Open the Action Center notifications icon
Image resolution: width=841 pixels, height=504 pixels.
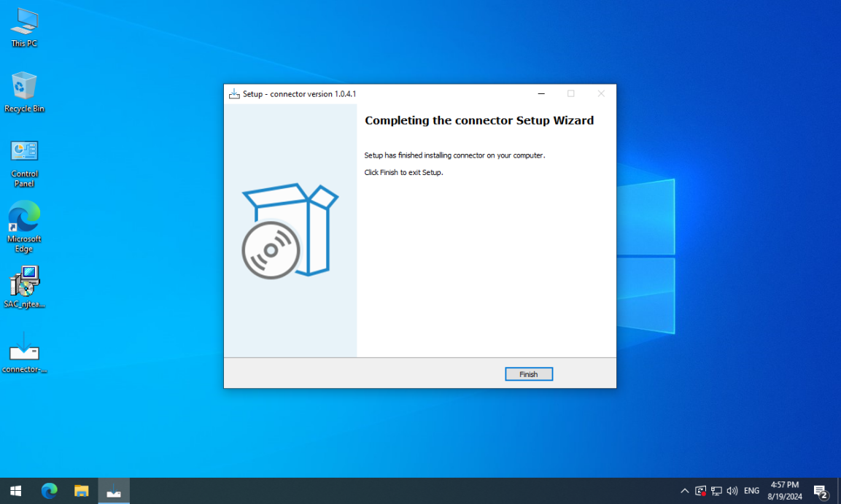click(821, 491)
